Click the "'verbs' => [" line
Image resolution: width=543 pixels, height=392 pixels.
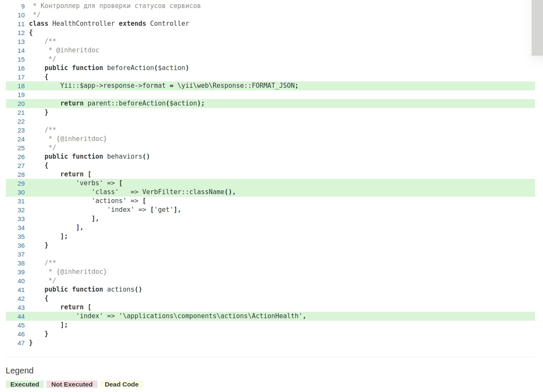(270, 184)
